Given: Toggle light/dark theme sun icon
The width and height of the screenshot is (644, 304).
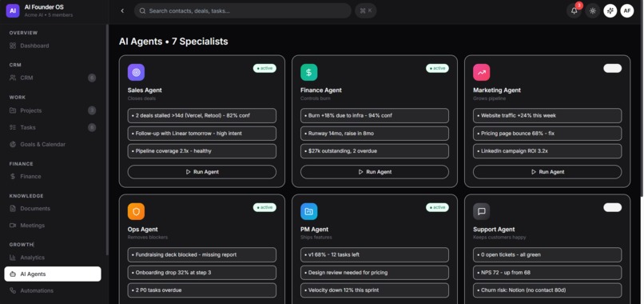Looking at the screenshot, I should pyautogui.click(x=592, y=10).
